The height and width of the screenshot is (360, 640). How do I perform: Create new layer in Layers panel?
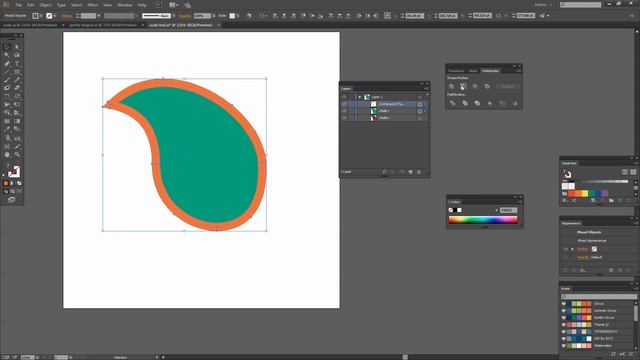410,172
